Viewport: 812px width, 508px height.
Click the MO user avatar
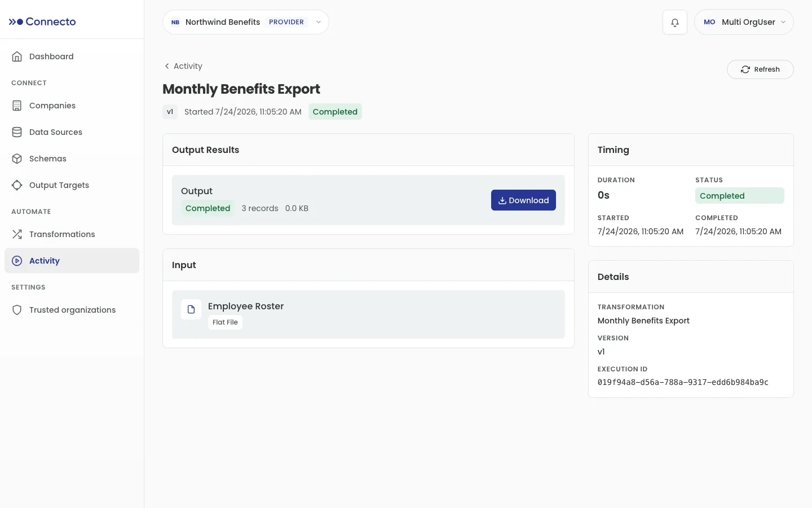709,22
